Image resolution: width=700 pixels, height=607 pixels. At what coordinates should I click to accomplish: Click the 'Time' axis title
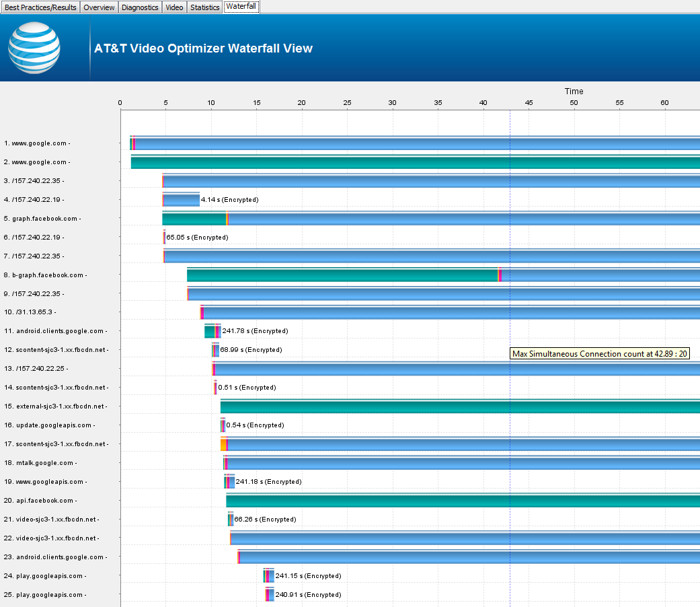pyautogui.click(x=574, y=91)
